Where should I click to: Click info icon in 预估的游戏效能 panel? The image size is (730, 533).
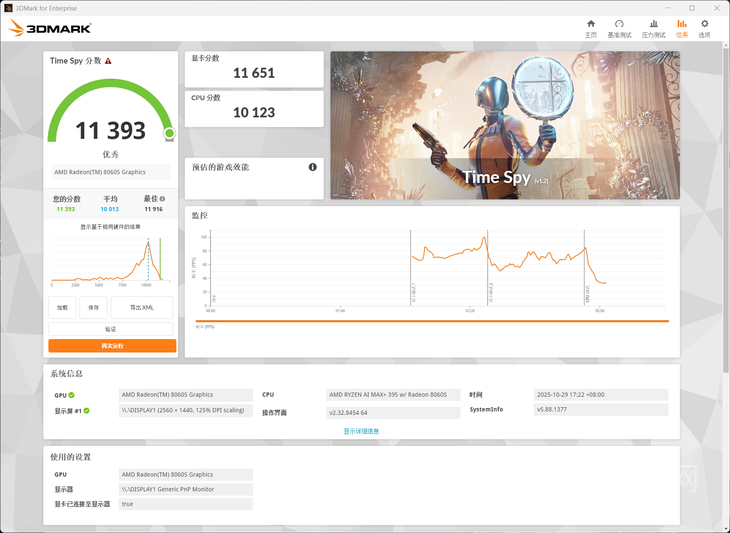(x=312, y=167)
